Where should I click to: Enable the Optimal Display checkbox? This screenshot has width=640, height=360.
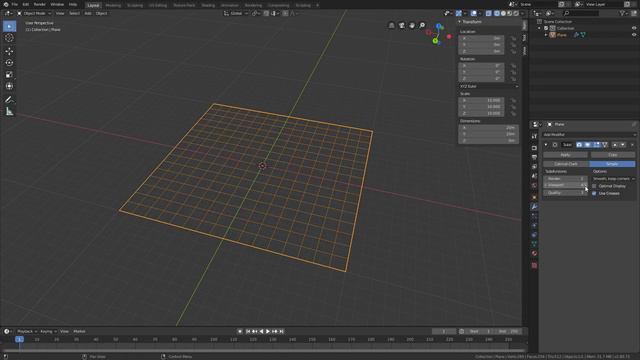594,186
